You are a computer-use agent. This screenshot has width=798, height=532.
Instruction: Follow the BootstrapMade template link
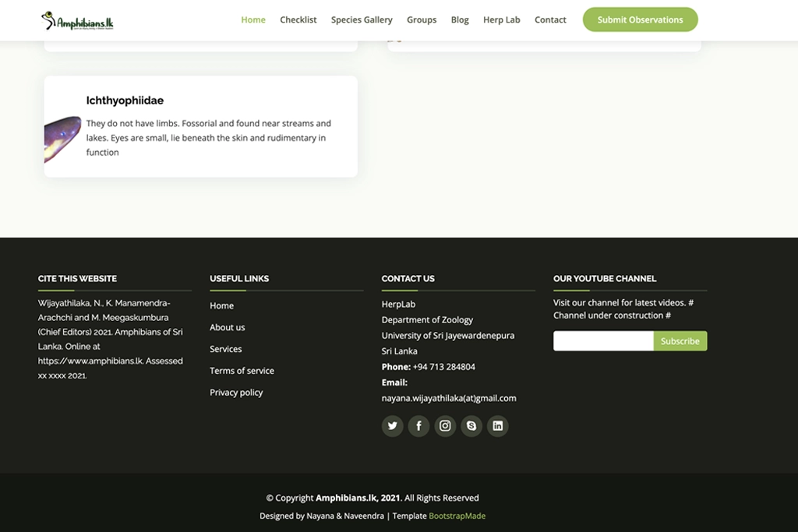click(x=457, y=516)
